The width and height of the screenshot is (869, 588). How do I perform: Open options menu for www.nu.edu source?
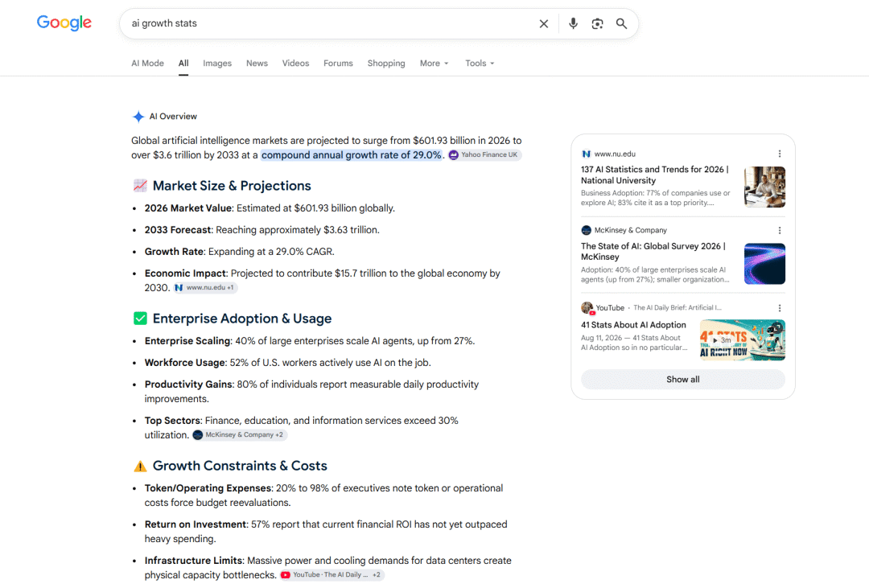[779, 154]
